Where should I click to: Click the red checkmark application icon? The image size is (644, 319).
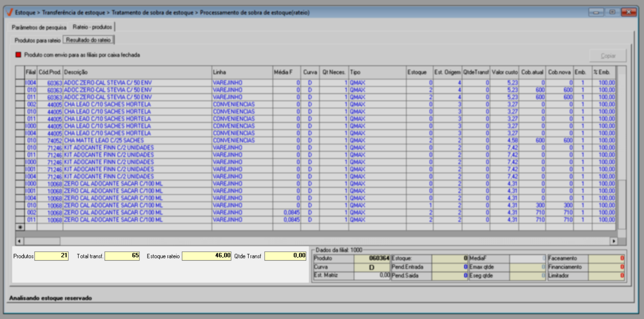tap(10, 12)
